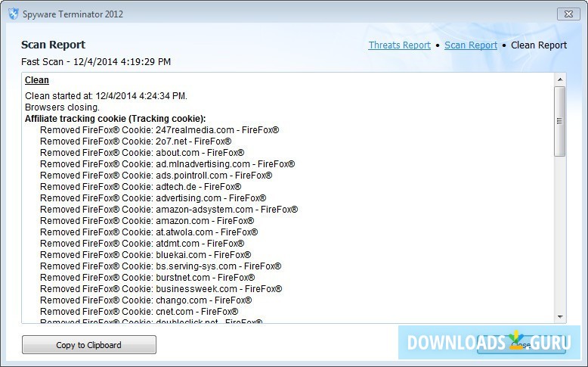
Task: Select the amazon.com cookie entry
Action: [x=147, y=220]
